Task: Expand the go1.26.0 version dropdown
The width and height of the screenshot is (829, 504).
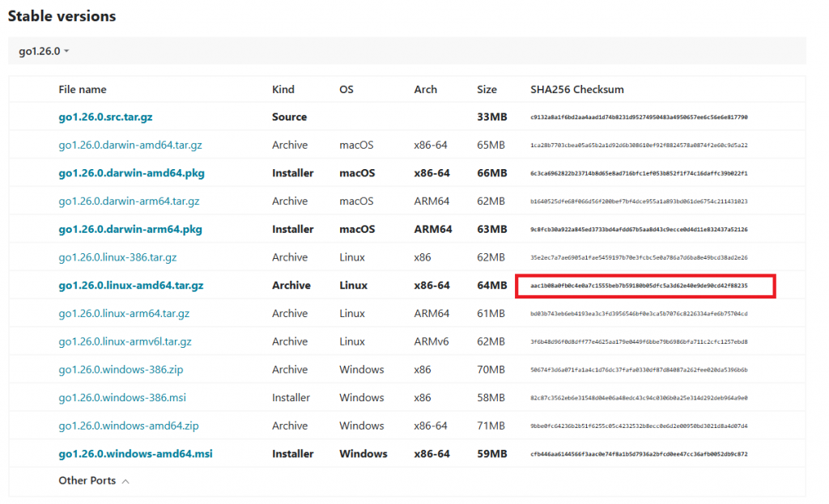Action: [44, 51]
